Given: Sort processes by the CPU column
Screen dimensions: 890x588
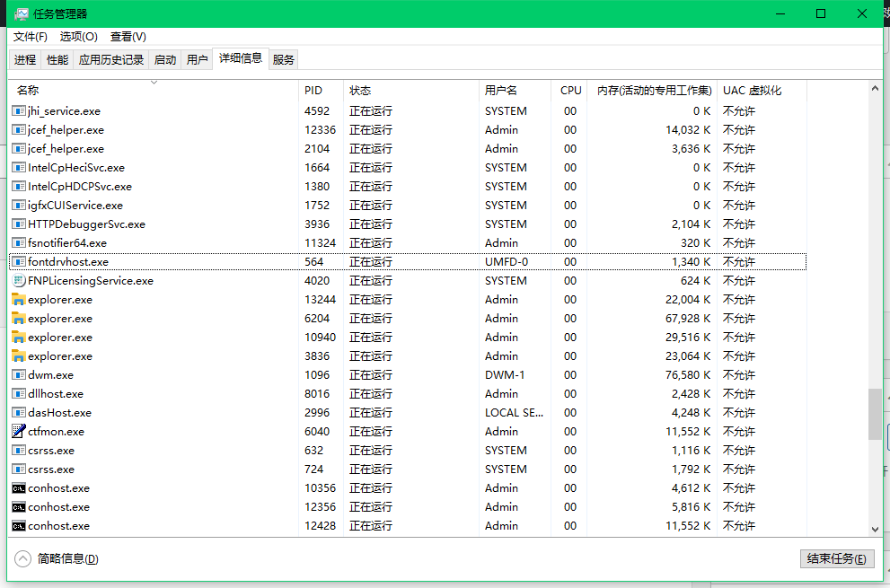Looking at the screenshot, I should [570, 90].
